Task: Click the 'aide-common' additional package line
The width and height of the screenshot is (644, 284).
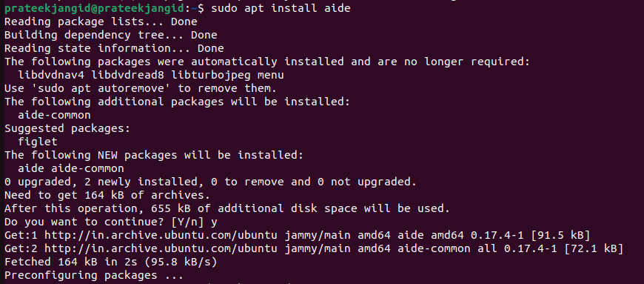Action: pos(54,115)
